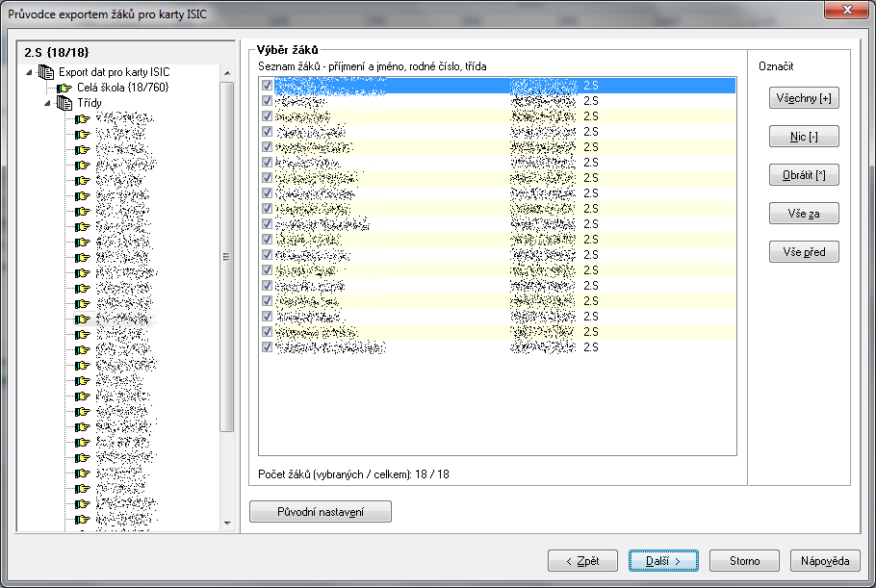Viewport: 876px width, 588px height.
Task: Click the 2.S cell in the highlighted row
Action: point(590,86)
